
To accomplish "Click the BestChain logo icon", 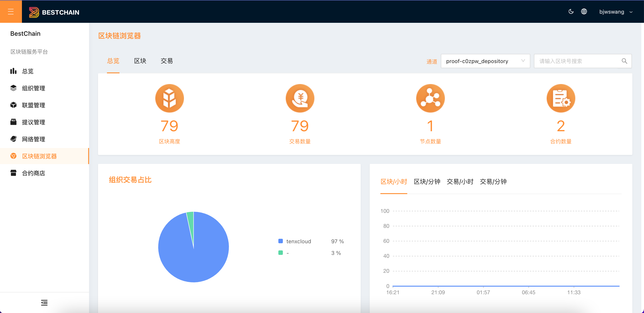I will [x=34, y=12].
